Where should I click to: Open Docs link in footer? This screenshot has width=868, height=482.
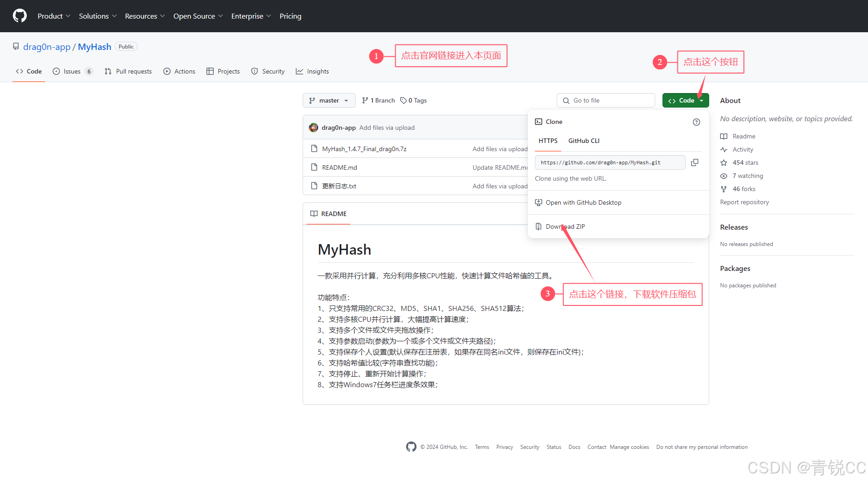pyautogui.click(x=574, y=447)
